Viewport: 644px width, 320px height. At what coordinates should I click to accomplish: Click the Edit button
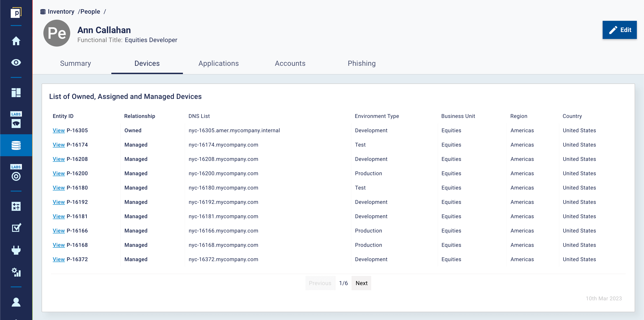[619, 30]
